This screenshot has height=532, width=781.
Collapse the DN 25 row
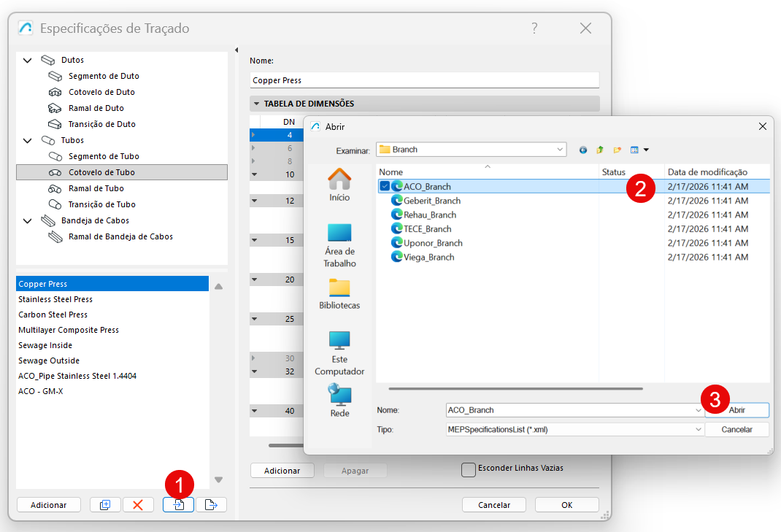tap(255, 319)
